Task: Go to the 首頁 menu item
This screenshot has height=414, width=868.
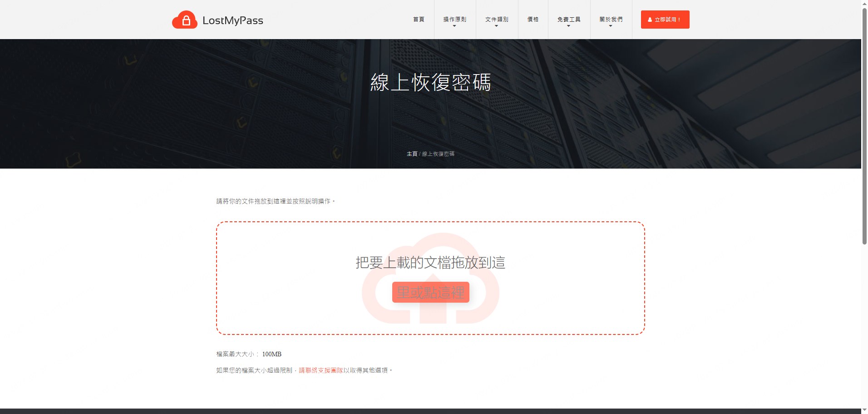Action: (419, 20)
